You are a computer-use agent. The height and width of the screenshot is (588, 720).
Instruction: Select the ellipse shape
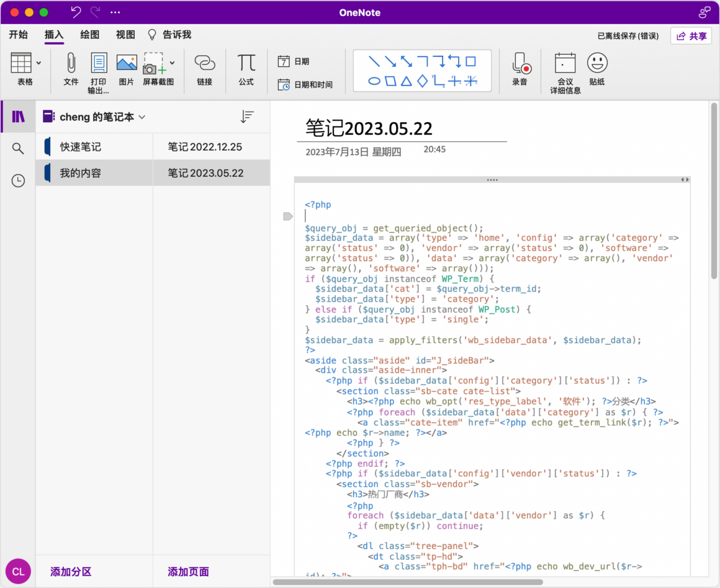374,81
